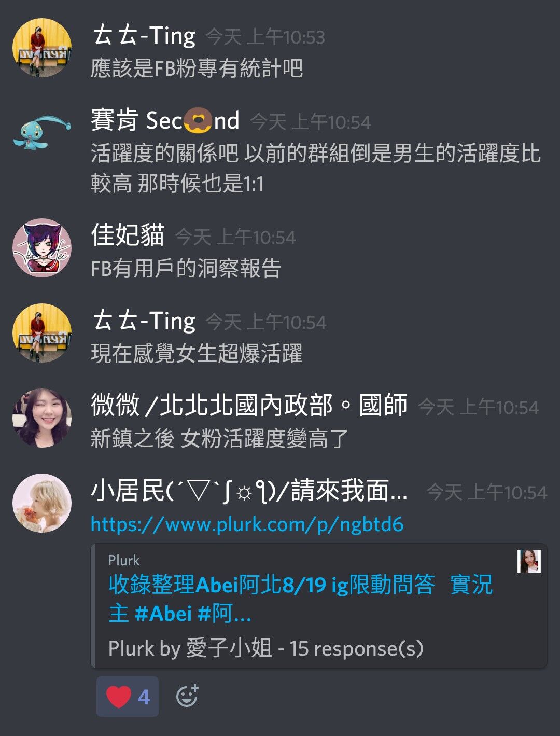The height and width of the screenshot is (736, 560).
Task: Click ㄊㄊ-Ting's avatar beside 現在感覺女生超爆活躍
Action: 42,333
